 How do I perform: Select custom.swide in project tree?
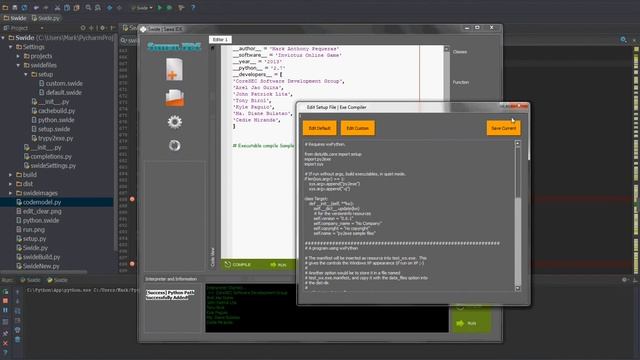coord(60,83)
